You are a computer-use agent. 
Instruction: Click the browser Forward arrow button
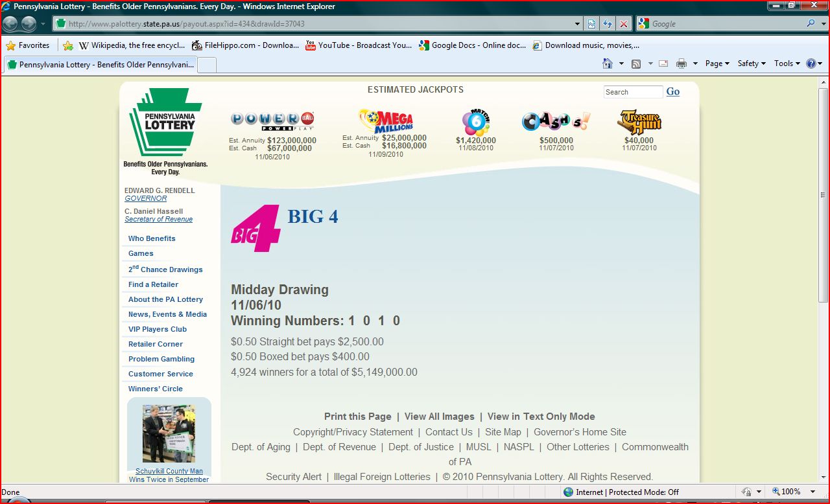coord(29,24)
